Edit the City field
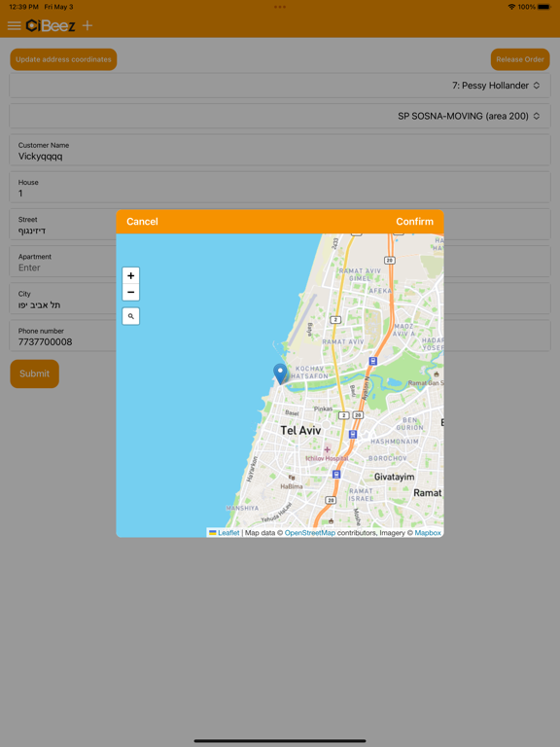The width and height of the screenshot is (560, 747). [62, 300]
